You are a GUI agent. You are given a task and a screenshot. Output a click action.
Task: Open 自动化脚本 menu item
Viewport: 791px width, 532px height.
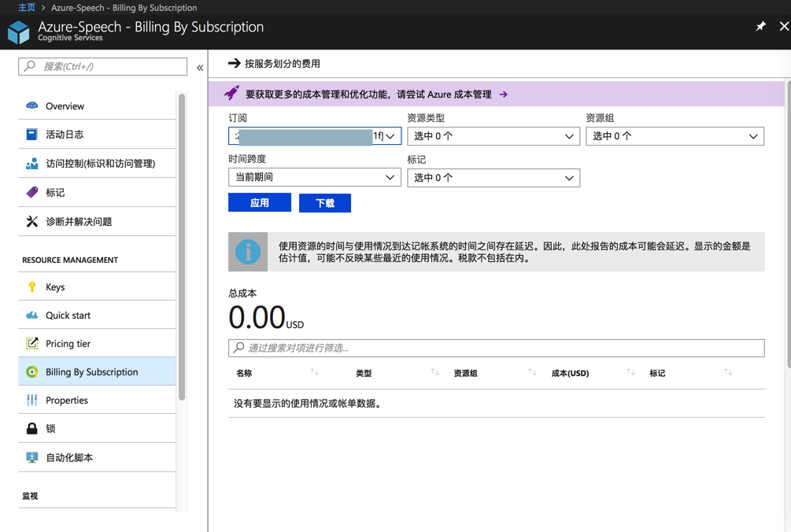pyautogui.click(x=97, y=457)
